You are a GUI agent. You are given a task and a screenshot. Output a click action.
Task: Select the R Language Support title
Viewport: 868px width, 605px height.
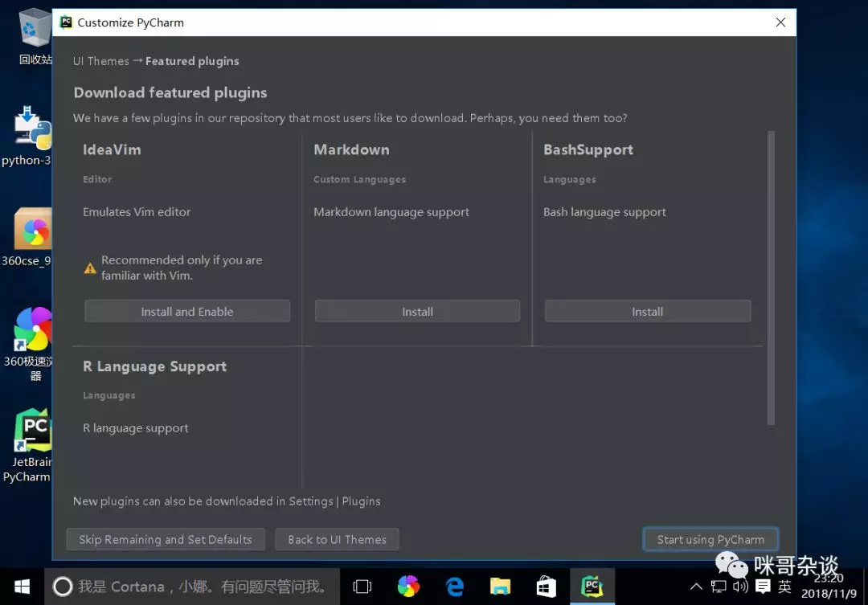click(154, 366)
